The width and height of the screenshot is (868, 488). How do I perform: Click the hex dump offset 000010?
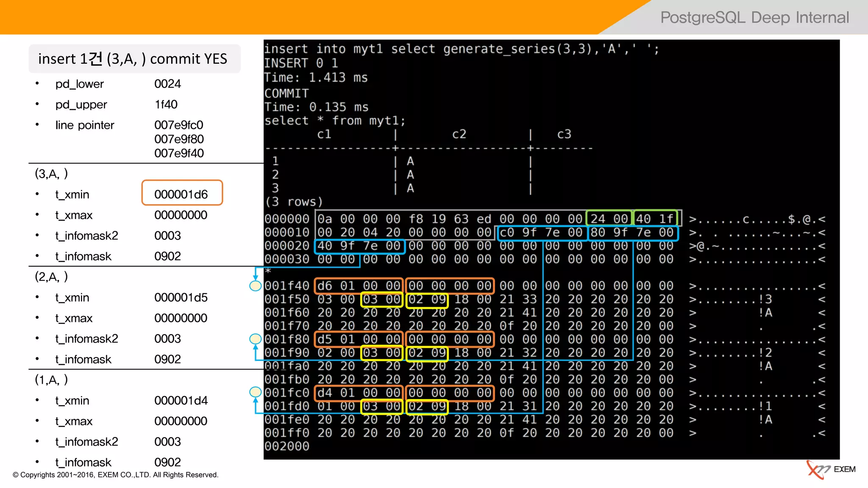point(287,233)
